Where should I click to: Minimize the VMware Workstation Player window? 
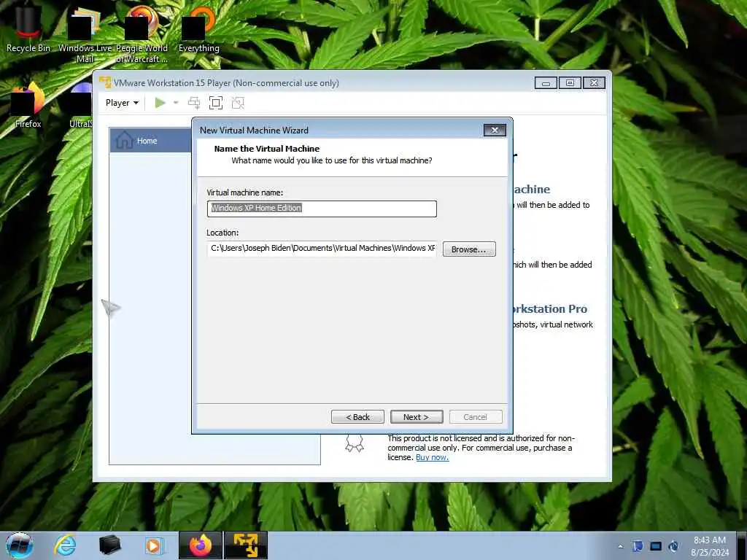[x=546, y=83]
